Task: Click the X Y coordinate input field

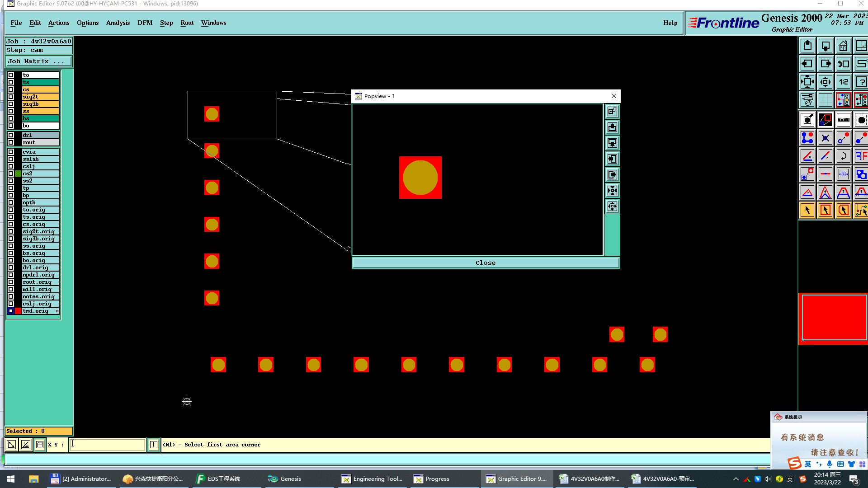Action: point(107,445)
